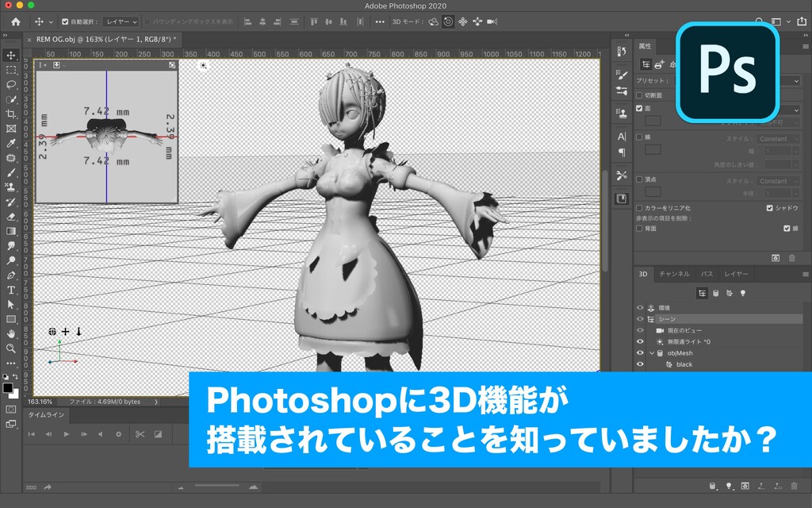Open the Character panel icon
This screenshot has width=812, height=508.
(x=622, y=137)
